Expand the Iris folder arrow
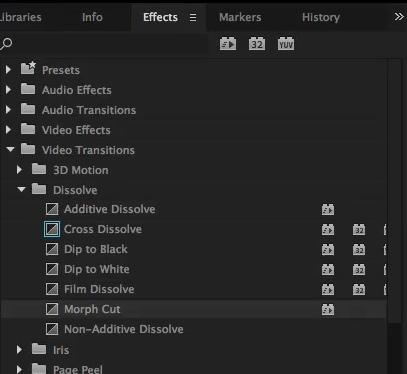The width and height of the screenshot is (407, 374). click(19, 350)
